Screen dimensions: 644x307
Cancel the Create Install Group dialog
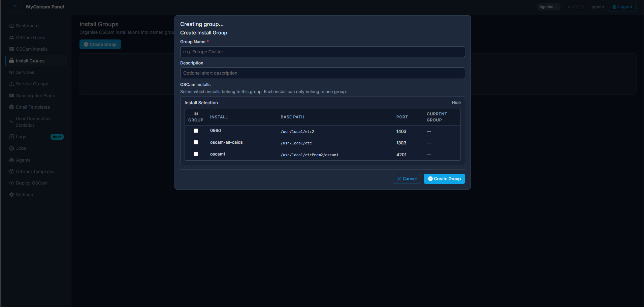click(x=407, y=179)
